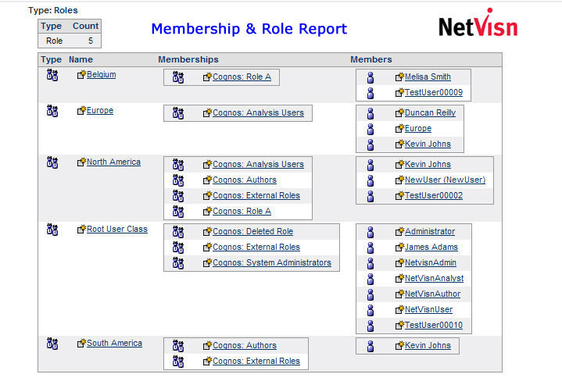Click the user icon next to TestUser00002
Screen dimensions: 562x392
tap(370, 196)
